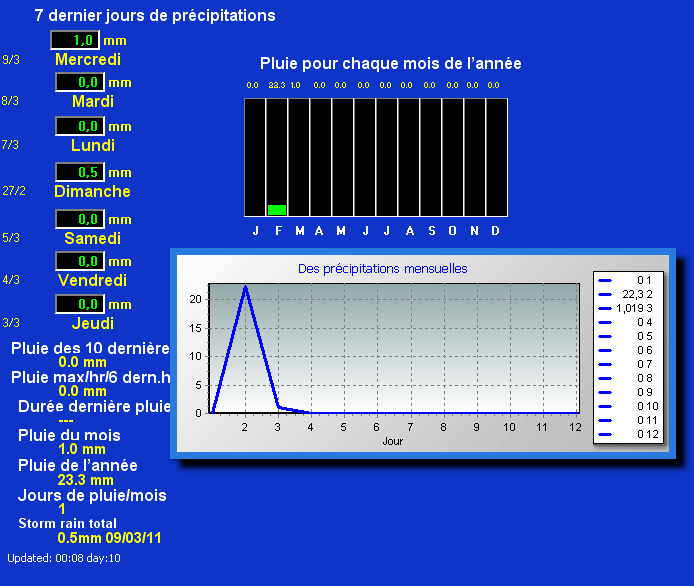Click the Mercredi rainfall field showing 1,0
This screenshot has width=694, height=586.
77,40
